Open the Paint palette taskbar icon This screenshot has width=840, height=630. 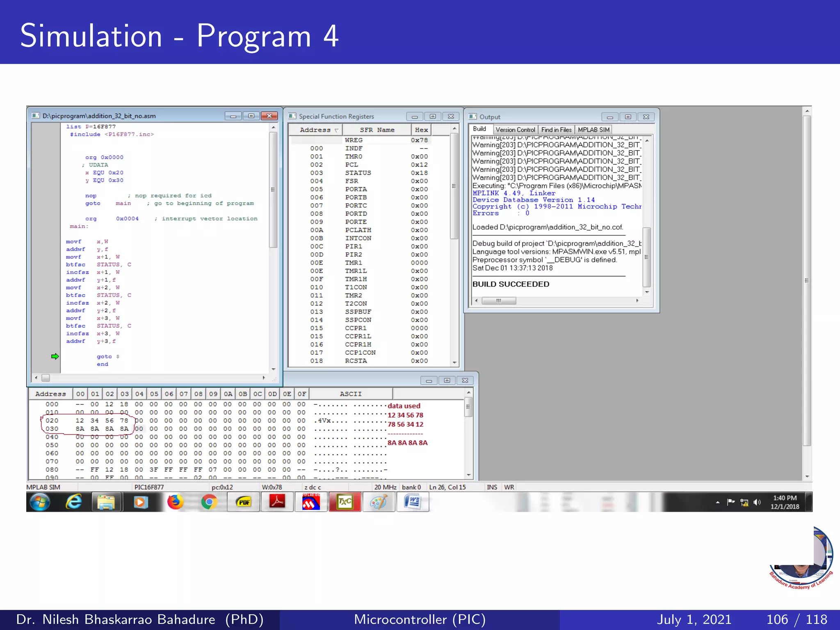tap(379, 502)
